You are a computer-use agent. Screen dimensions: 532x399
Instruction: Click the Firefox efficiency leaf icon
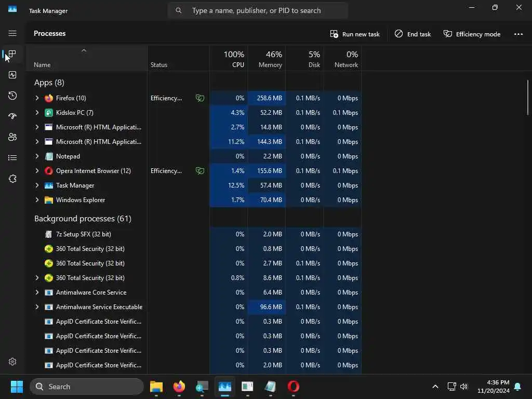[200, 98]
